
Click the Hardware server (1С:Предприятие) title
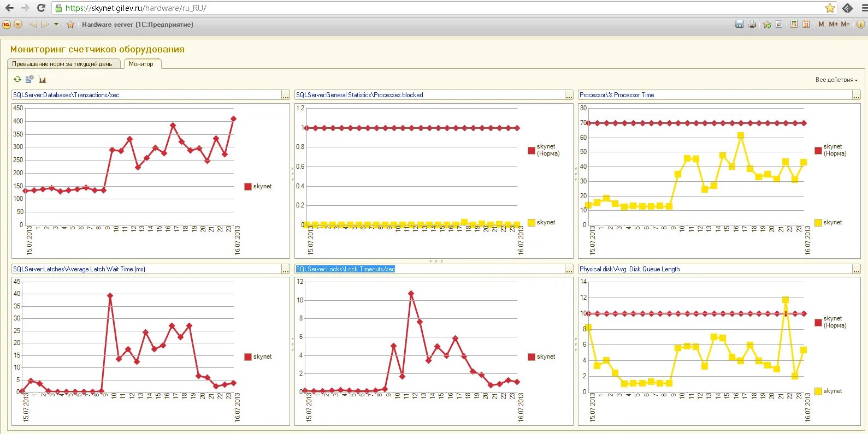coord(138,25)
